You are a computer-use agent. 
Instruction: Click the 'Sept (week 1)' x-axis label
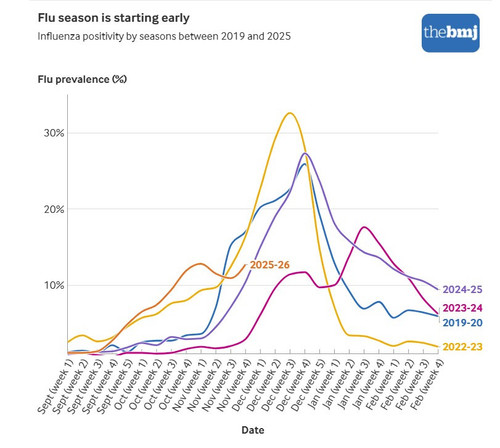pyautogui.click(x=56, y=385)
